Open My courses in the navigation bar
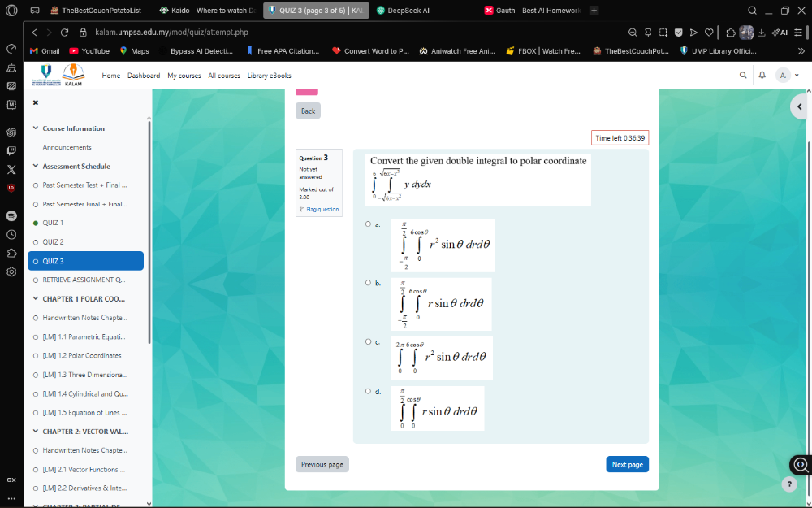 click(184, 76)
